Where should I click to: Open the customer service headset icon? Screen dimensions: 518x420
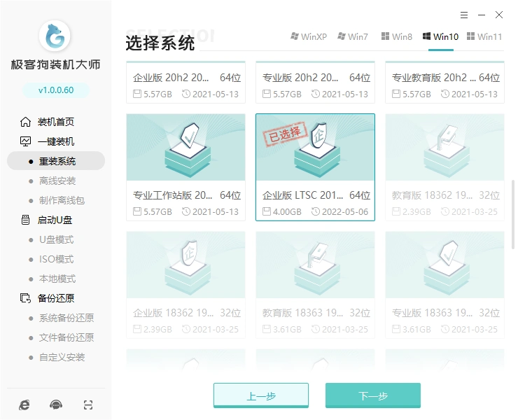tap(56, 405)
